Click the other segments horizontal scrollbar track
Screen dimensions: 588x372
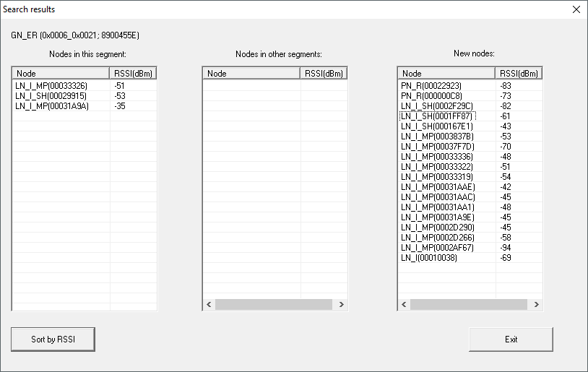coord(274,305)
